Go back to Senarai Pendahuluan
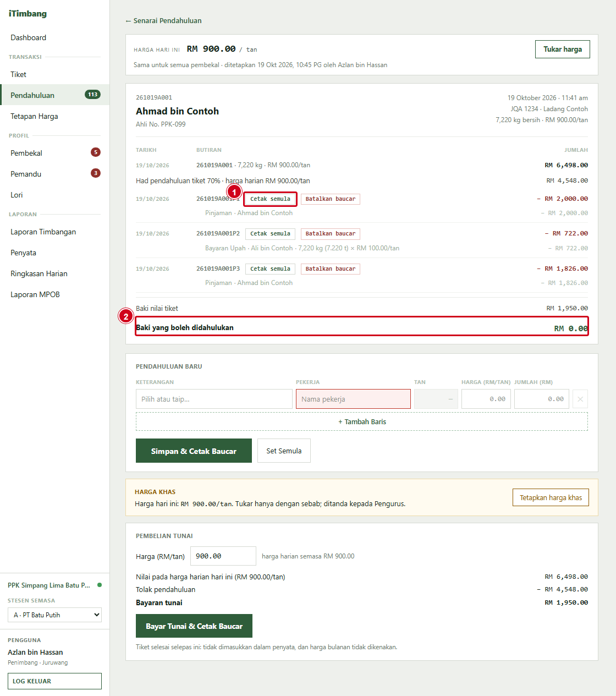This screenshot has height=696, width=616. click(163, 20)
